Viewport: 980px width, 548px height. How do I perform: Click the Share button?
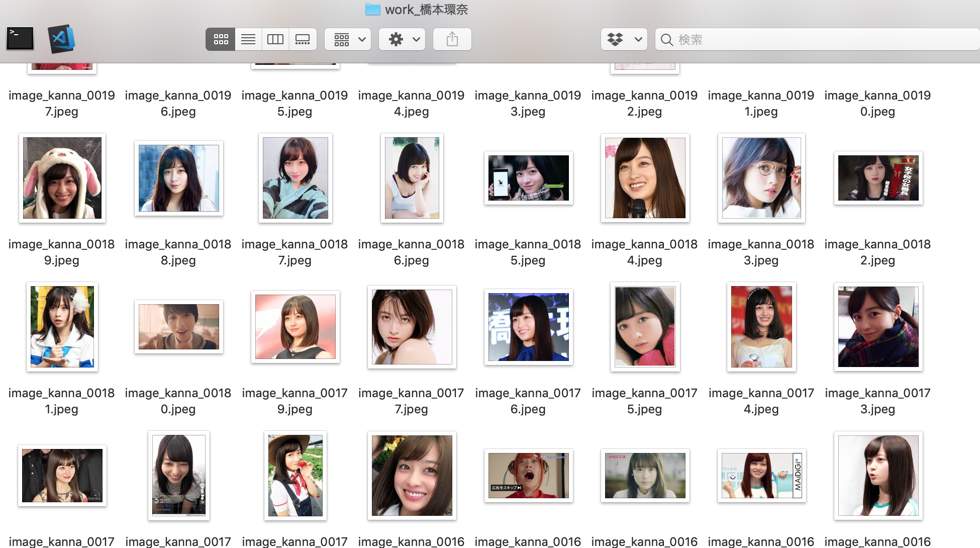pos(452,39)
